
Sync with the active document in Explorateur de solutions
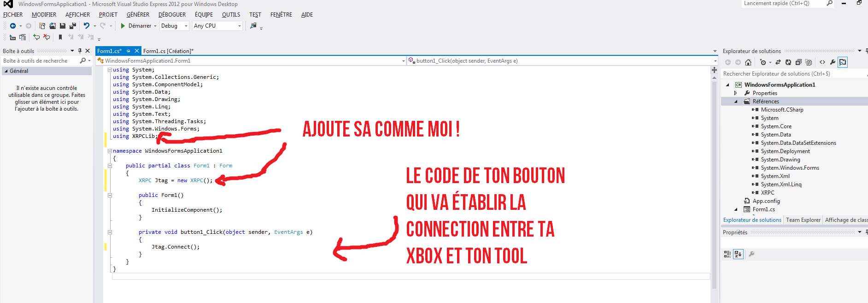[778, 62]
